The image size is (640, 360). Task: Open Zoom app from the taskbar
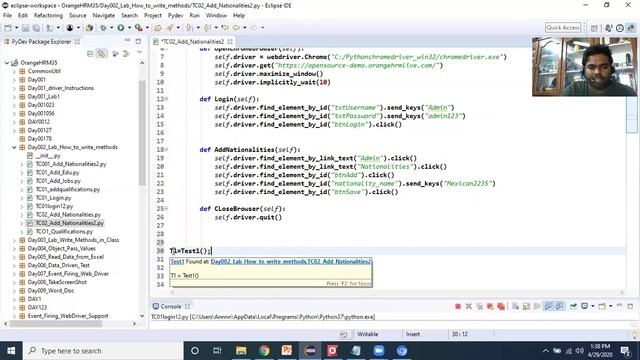point(379,351)
